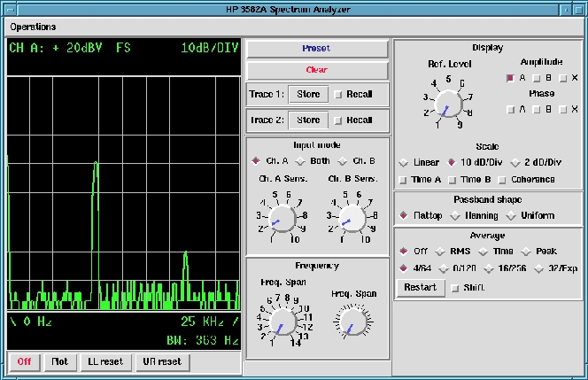
Task: Click the Ch. A Sens. dial knob
Action: pos(281,219)
